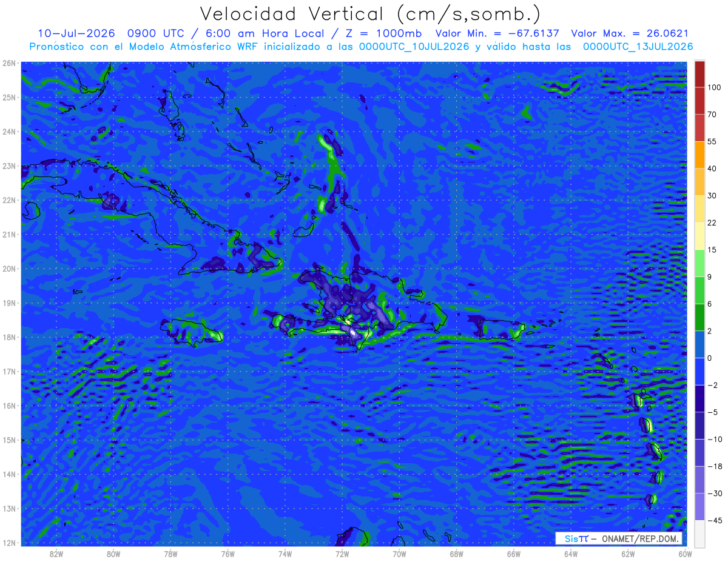728x562 pixels.
Task: Click the colorbar value label 30
Action: click(712, 195)
